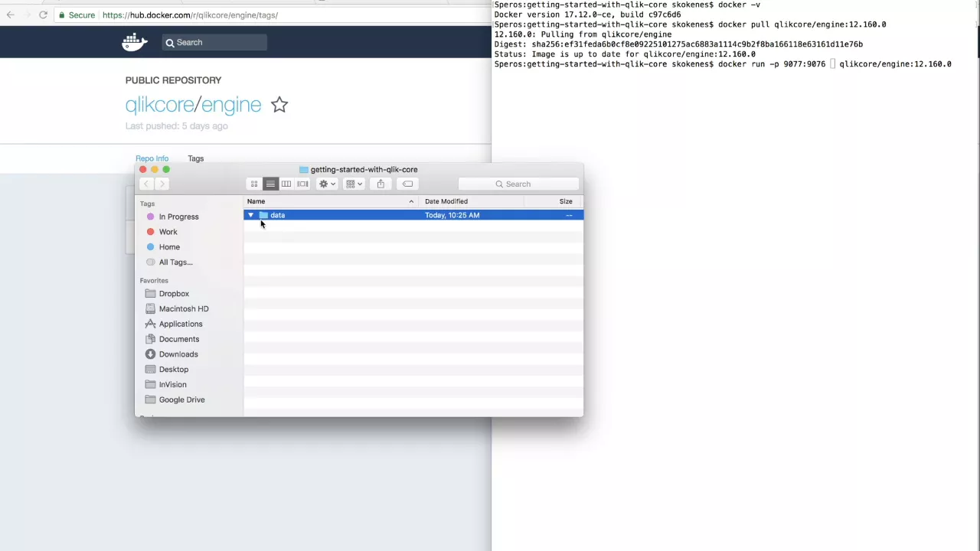Click the browser address bar URL
980x551 pixels.
[190, 15]
